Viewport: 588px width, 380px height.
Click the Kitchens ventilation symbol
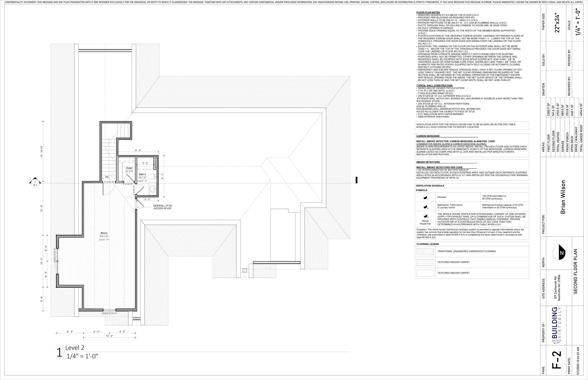(425, 197)
